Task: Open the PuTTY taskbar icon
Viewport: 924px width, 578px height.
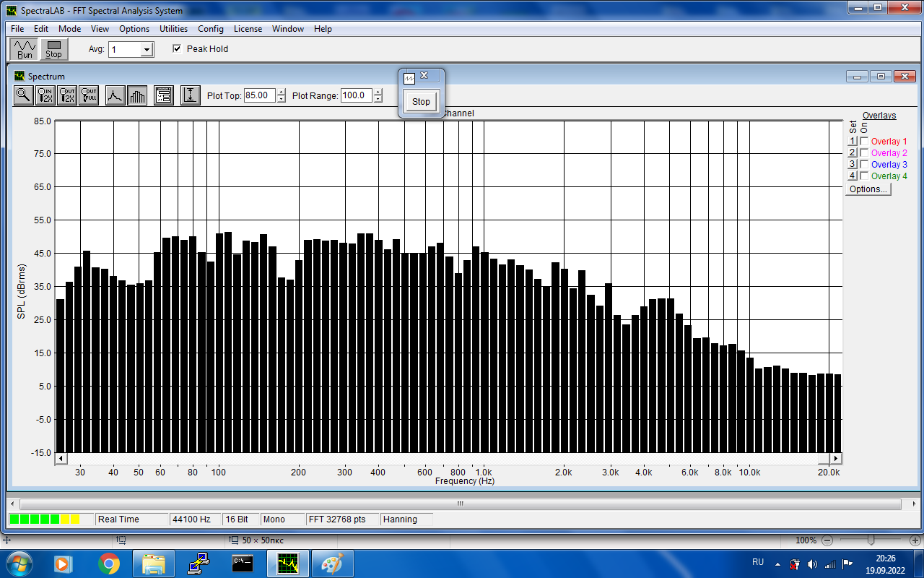Action: pos(199,563)
